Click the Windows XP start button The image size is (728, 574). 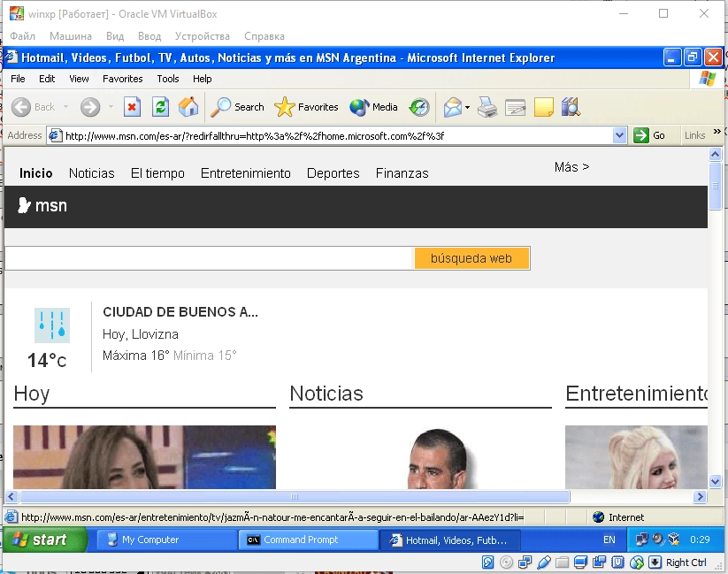tap(44, 540)
